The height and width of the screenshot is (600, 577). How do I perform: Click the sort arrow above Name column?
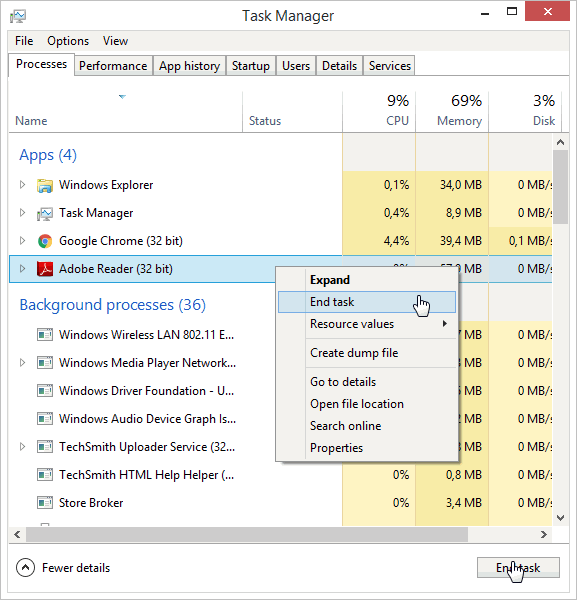(x=122, y=97)
